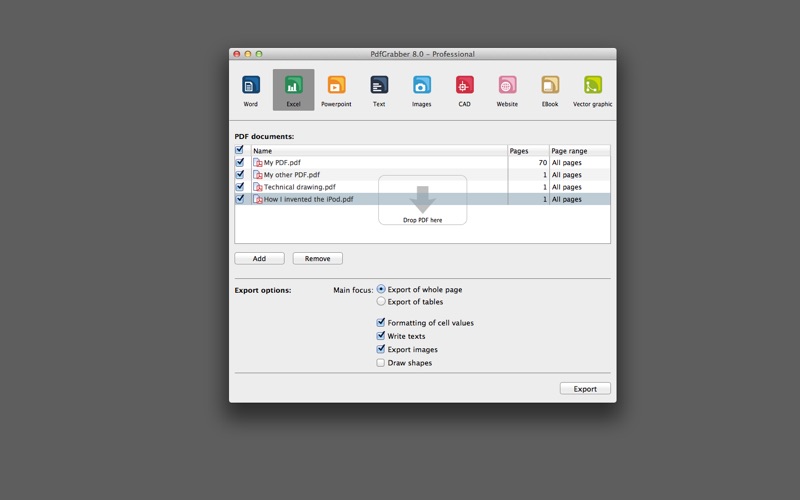Click page count 70 for My PDF.pdf
This screenshot has width=800, height=500.
click(542, 163)
